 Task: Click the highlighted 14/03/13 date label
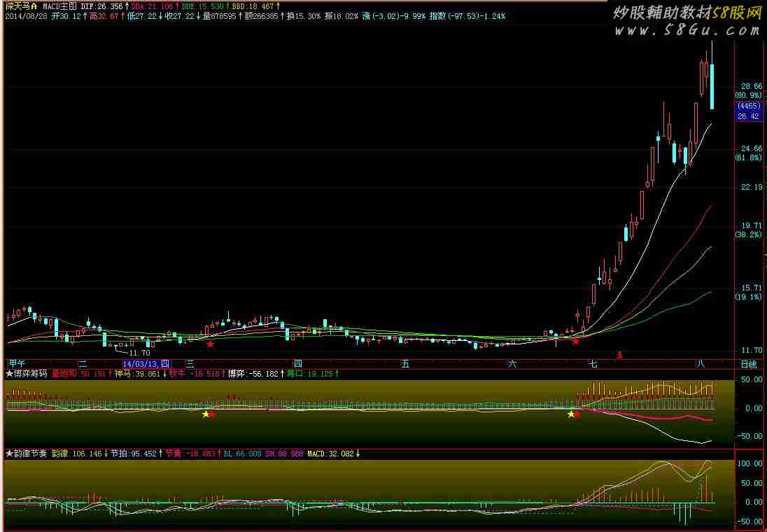146,364
